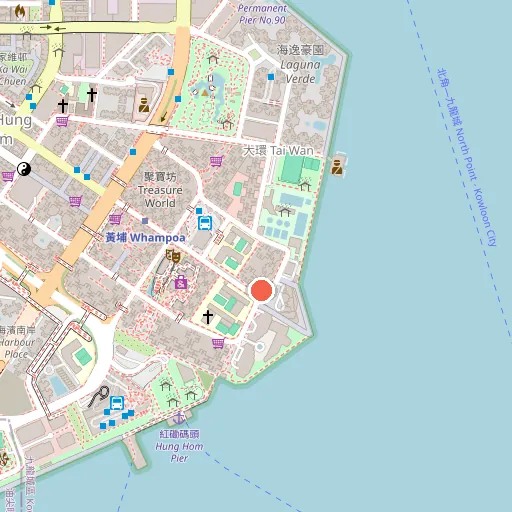Click the climbing rope icon near bus terminus
This screenshot has width=512, height=512.
pos(99,397)
